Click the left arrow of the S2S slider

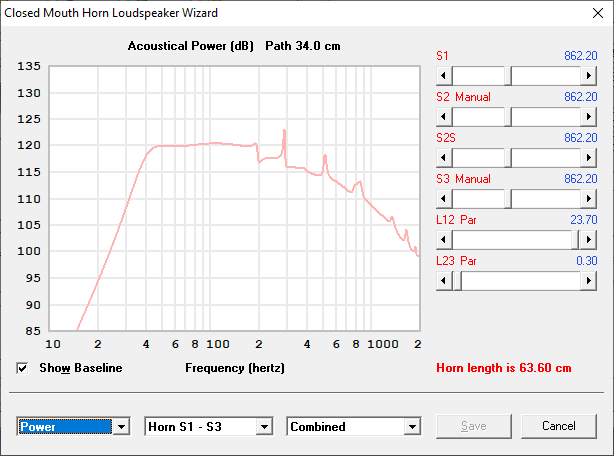click(x=444, y=158)
